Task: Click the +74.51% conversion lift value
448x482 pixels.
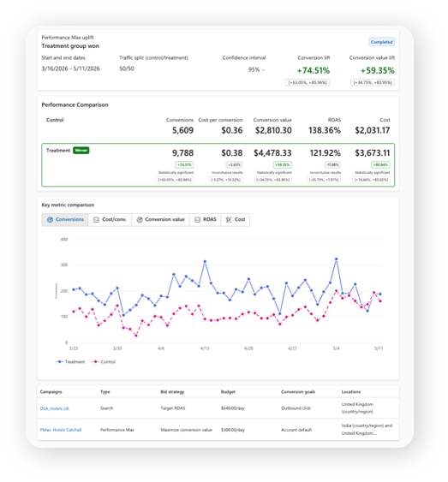Action: point(313,71)
